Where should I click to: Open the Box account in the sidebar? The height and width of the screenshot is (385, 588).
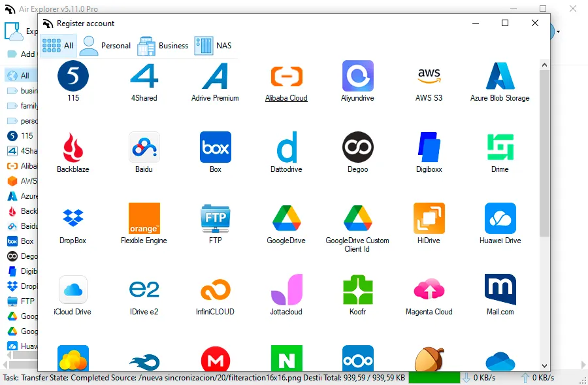(x=22, y=241)
